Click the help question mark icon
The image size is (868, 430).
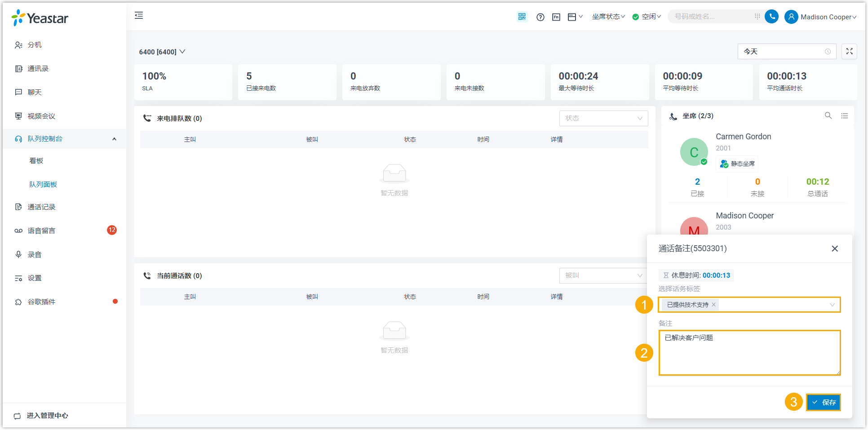point(540,17)
